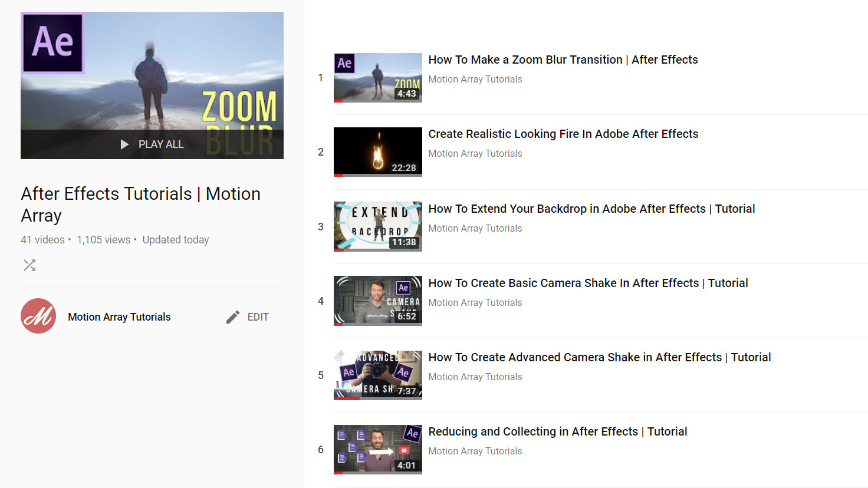Click the 4:43 duration badge
Screen dimensions: 868x488
click(x=406, y=94)
